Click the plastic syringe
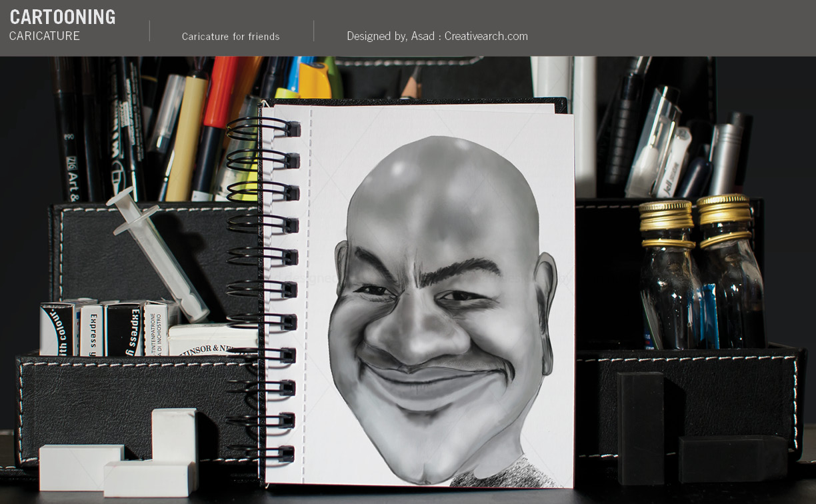The width and height of the screenshot is (816, 504). coord(159,253)
